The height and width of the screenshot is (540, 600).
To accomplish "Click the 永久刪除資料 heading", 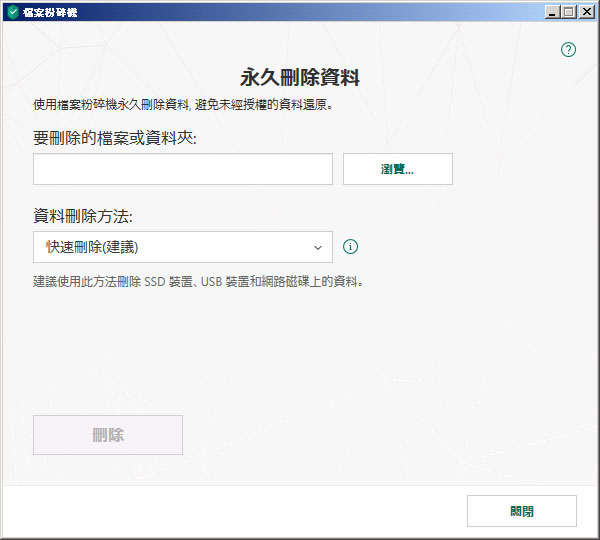I will pos(300,78).
